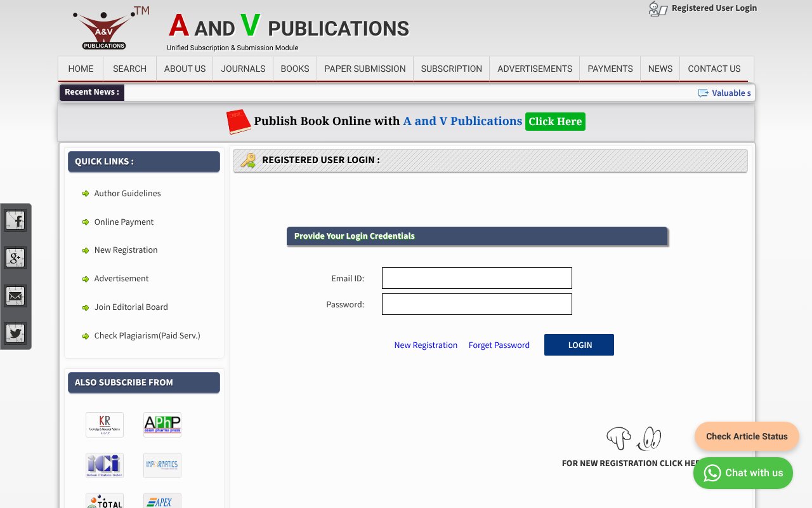The height and width of the screenshot is (508, 812).
Task: Expand the PAPER SUBMISSION menu
Action: [x=365, y=69]
